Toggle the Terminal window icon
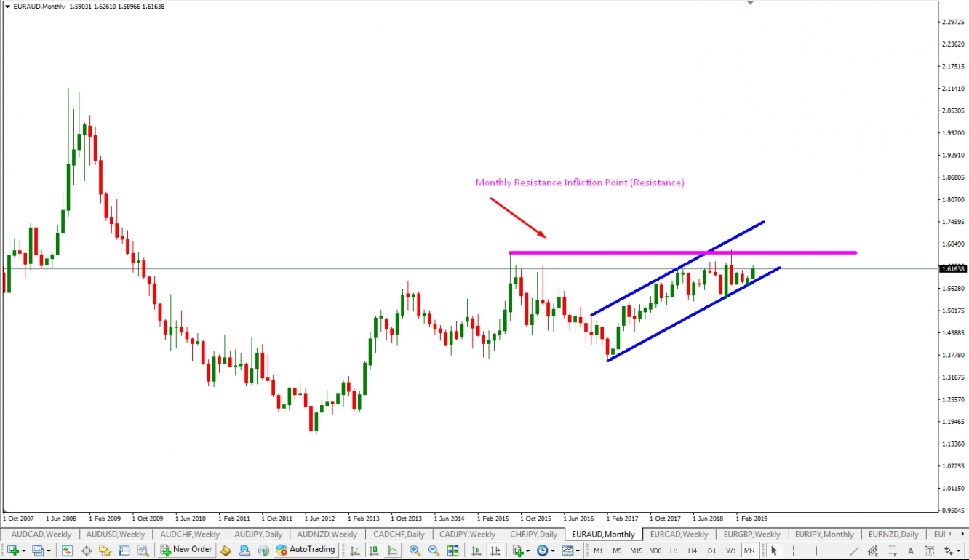The height and width of the screenshot is (560, 969). (124, 551)
